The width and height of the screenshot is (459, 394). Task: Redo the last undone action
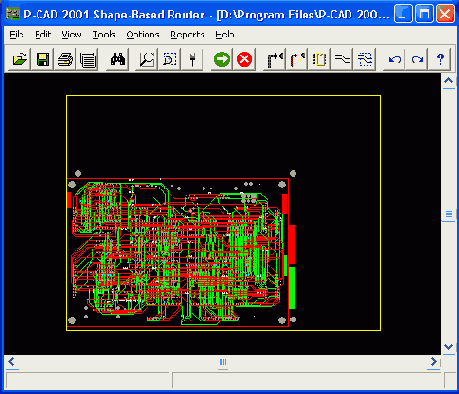(417, 60)
